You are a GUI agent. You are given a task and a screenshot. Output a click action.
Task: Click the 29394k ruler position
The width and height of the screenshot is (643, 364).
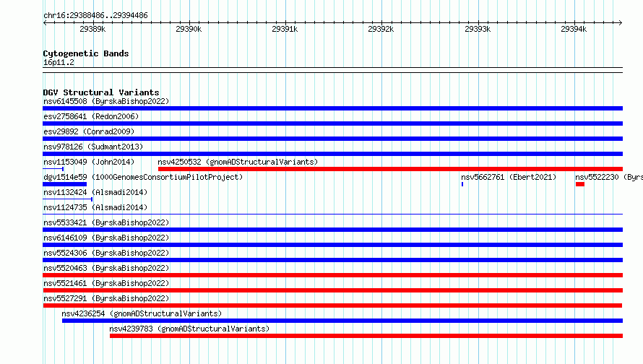point(574,29)
